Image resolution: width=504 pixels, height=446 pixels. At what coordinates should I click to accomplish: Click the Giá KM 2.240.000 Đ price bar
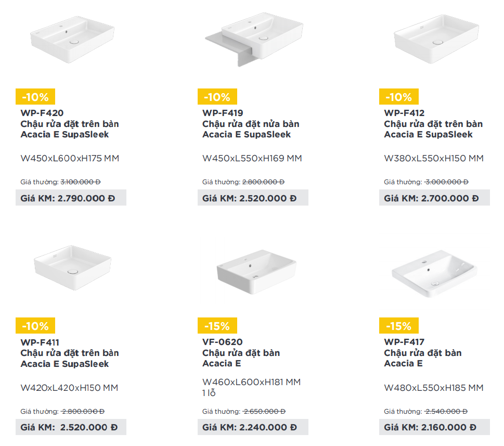(253, 427)
